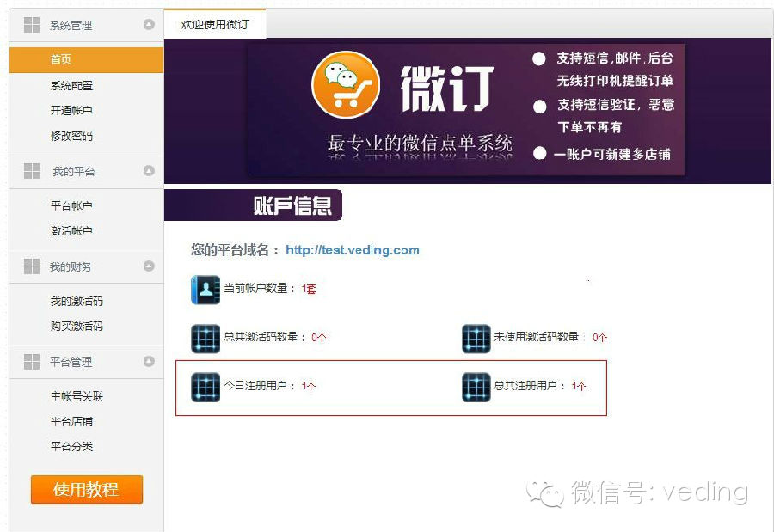The height and width of the screenshot is (532, 774).
Task: Open 平台分类 in the sidebar
Action: tap(71, 446)
